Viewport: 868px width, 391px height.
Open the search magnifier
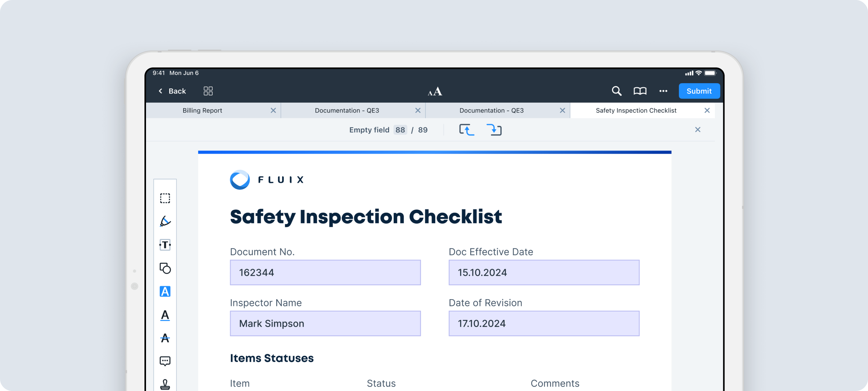[x=616, y=91]
